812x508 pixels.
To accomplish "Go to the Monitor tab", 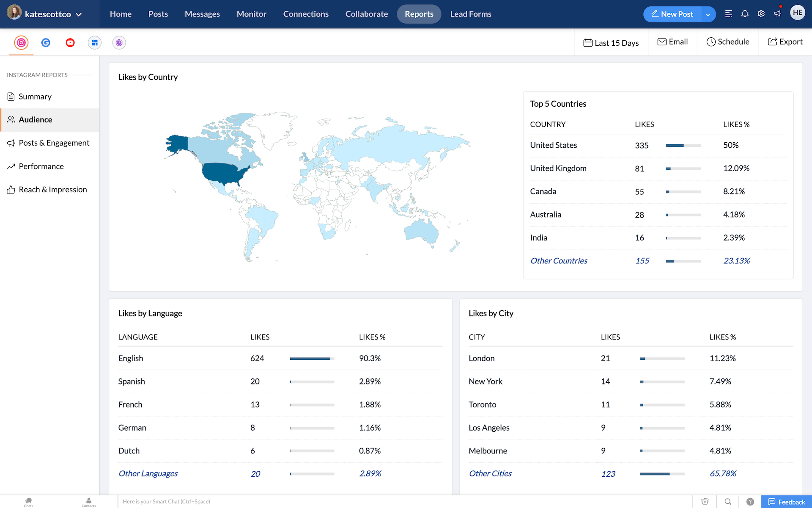I will click(x=251, y=14).
